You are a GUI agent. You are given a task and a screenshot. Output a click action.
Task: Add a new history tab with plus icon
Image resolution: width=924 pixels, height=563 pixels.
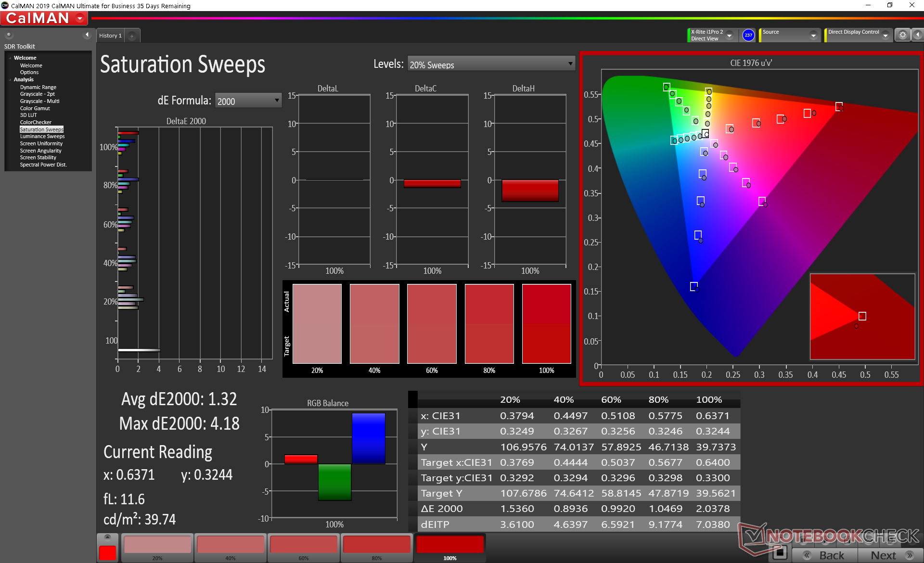[x=132, y=36]
